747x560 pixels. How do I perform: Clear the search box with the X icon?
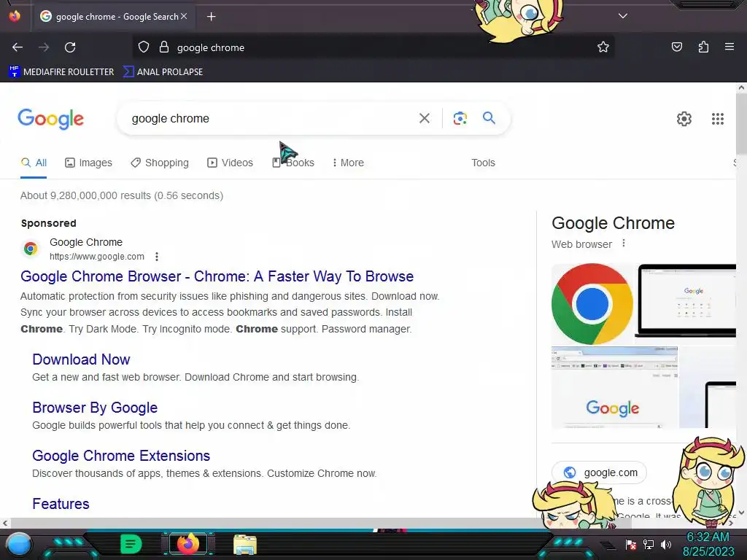coord(424,118)
